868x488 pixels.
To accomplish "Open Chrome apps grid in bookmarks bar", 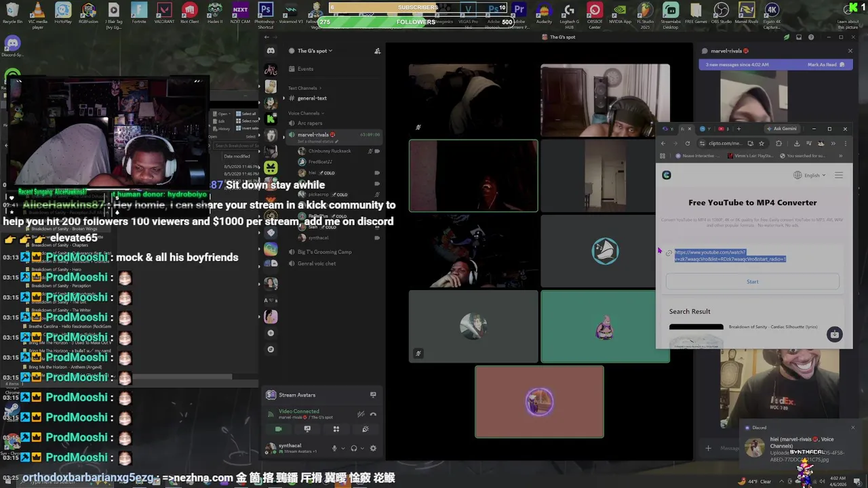I will pos(663,156).
